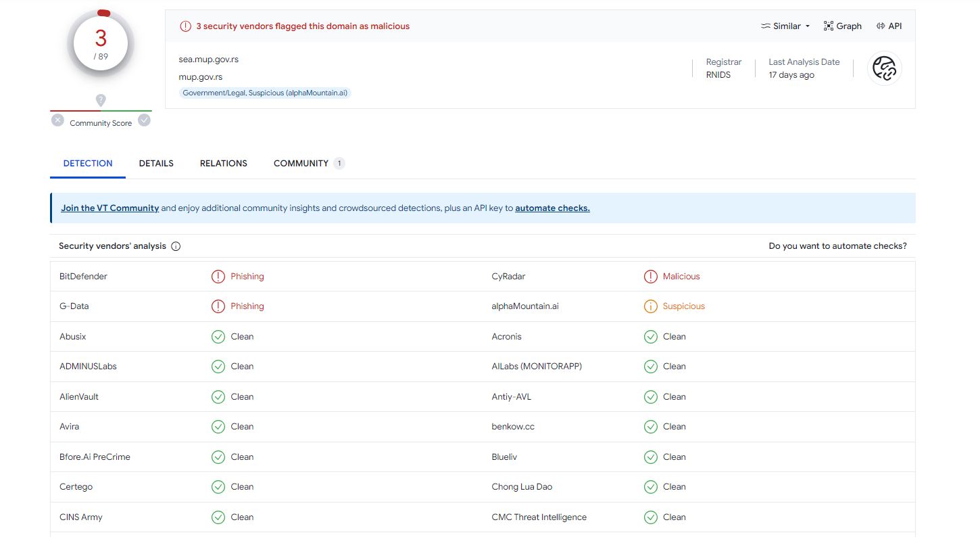
Task: Click the Antiy-AVL clean check icon
Action: coord(651,397)
